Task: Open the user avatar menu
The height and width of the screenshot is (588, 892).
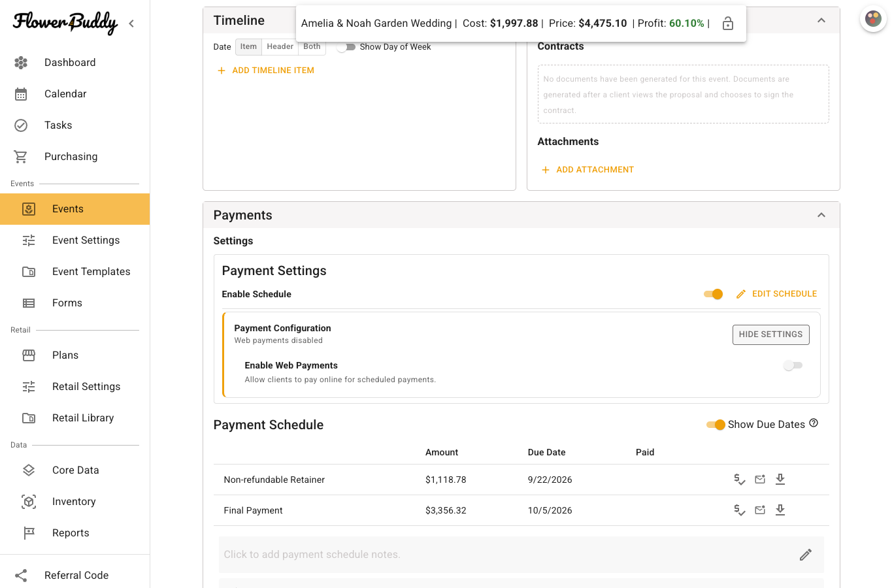Action: (873, 18)
